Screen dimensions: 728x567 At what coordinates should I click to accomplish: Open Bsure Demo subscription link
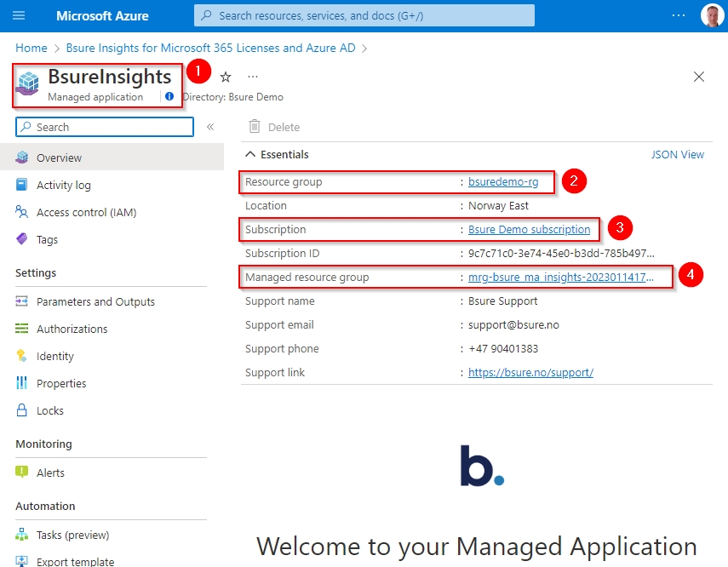(x=529, y=229)
